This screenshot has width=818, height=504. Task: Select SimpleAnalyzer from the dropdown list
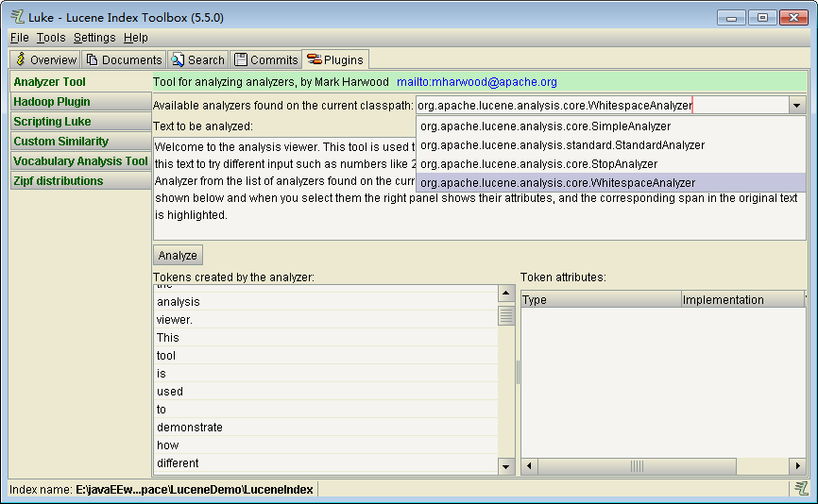(545, 126)
